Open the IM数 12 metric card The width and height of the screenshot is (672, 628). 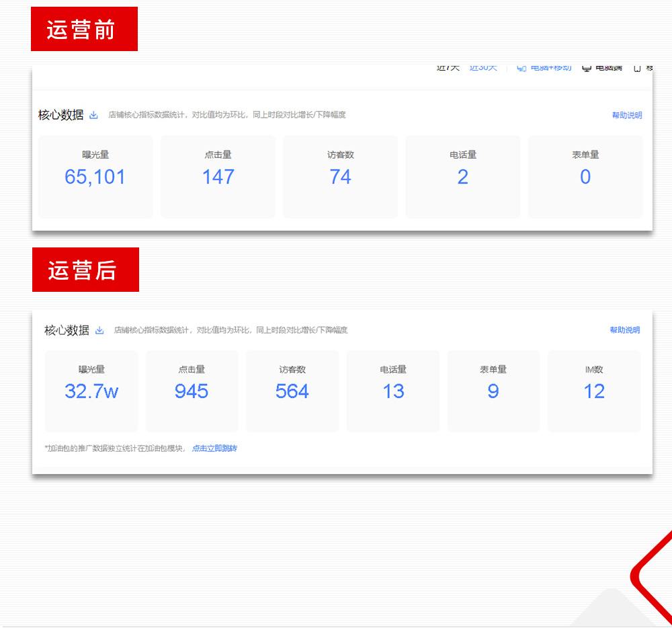[x=594, y=391]
